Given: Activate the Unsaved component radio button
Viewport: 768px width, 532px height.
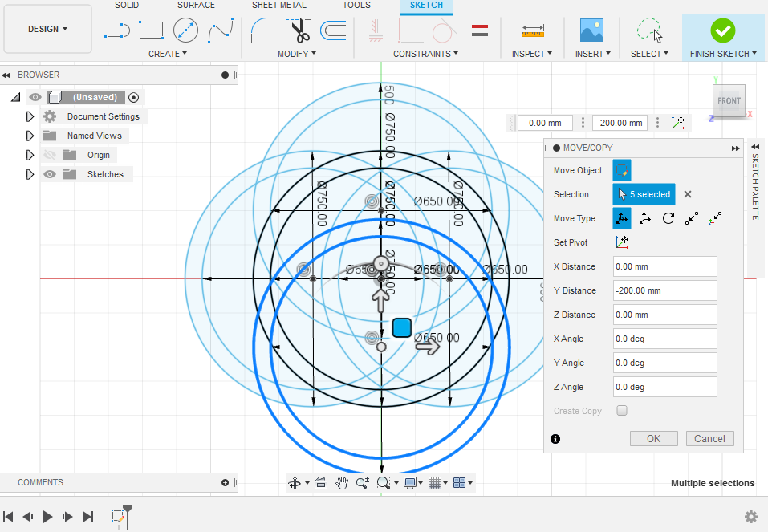Looking at the screenshot, I should coord(134,97).
